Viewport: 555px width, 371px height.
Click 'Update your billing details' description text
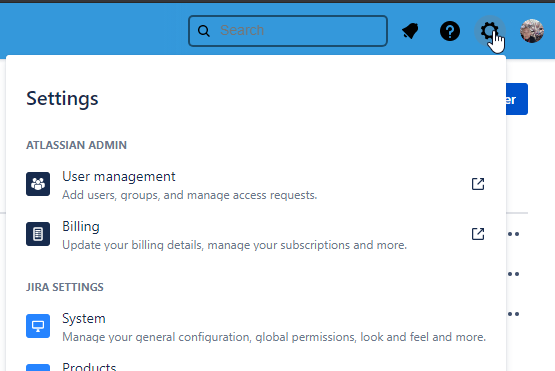tap(235, 245)
